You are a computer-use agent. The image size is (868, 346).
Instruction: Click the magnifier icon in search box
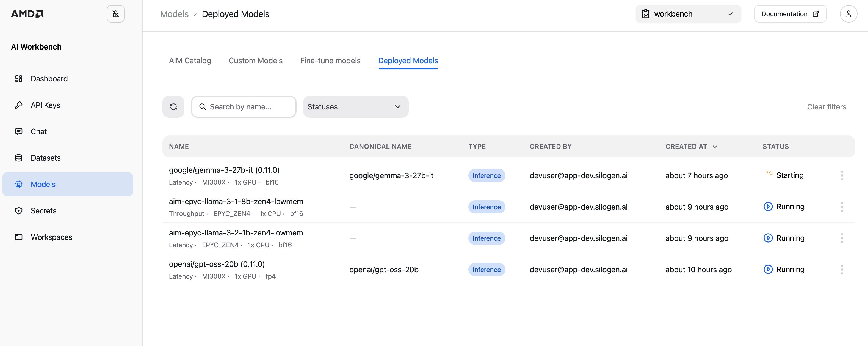coord(203,106)
